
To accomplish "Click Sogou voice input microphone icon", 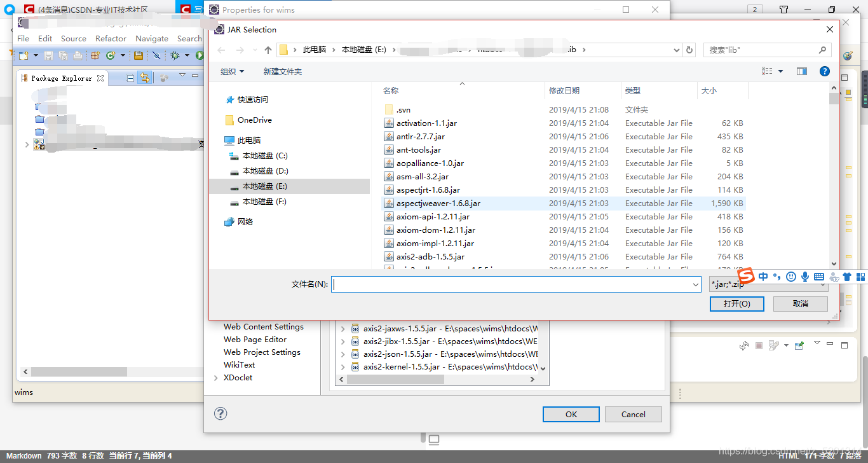I will (805, 277).
